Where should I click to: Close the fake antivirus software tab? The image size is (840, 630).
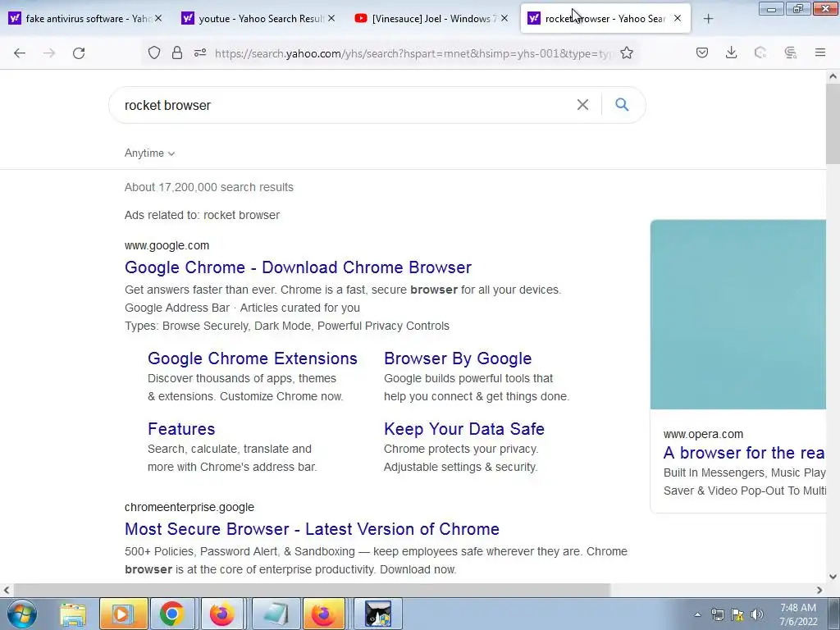point(158,18)
